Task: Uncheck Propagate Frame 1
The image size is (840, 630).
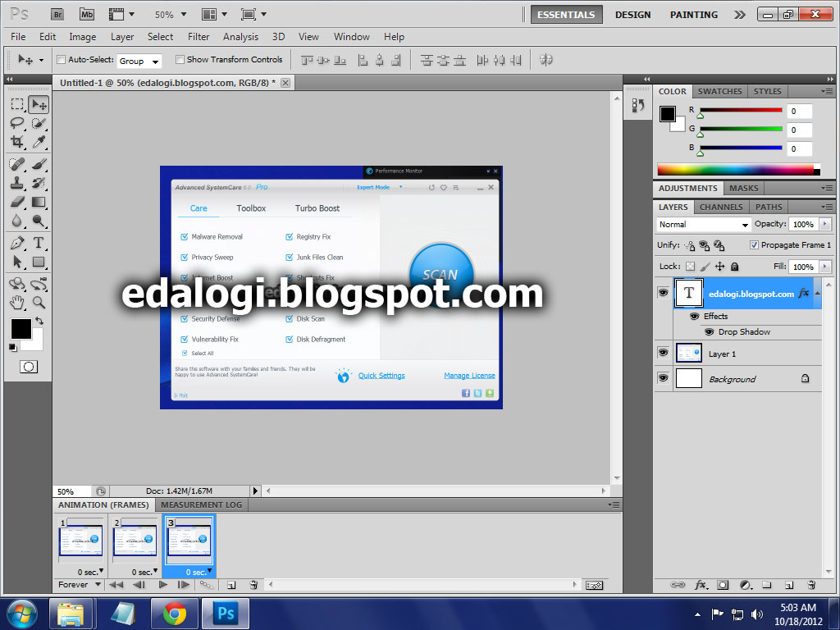Action: click(755, 244)
